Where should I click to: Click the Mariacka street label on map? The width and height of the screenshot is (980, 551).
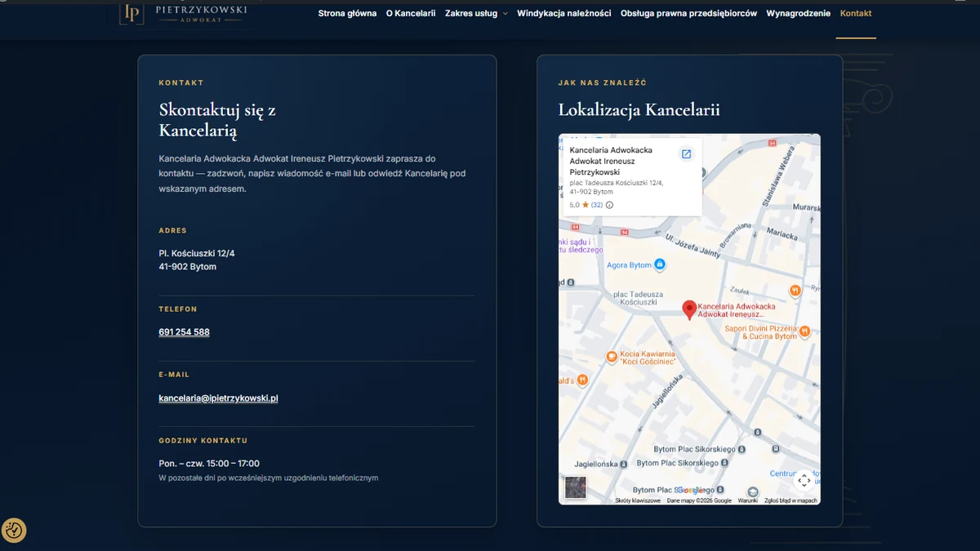pos(782,234)
